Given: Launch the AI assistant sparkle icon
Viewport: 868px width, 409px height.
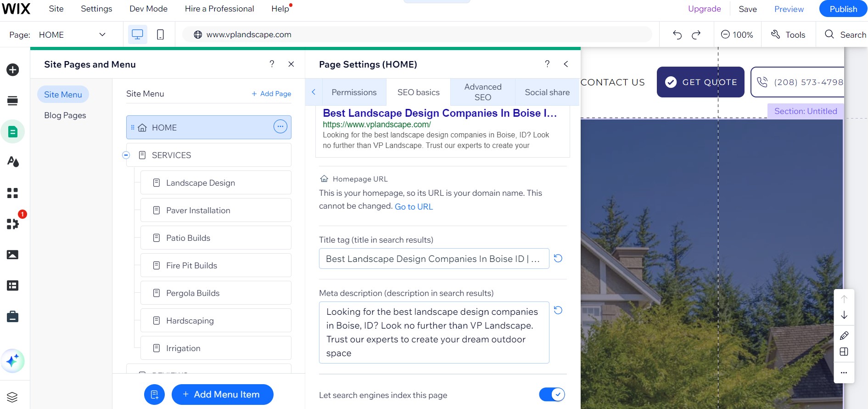Looking at the screenshot, I should [13, 361].
